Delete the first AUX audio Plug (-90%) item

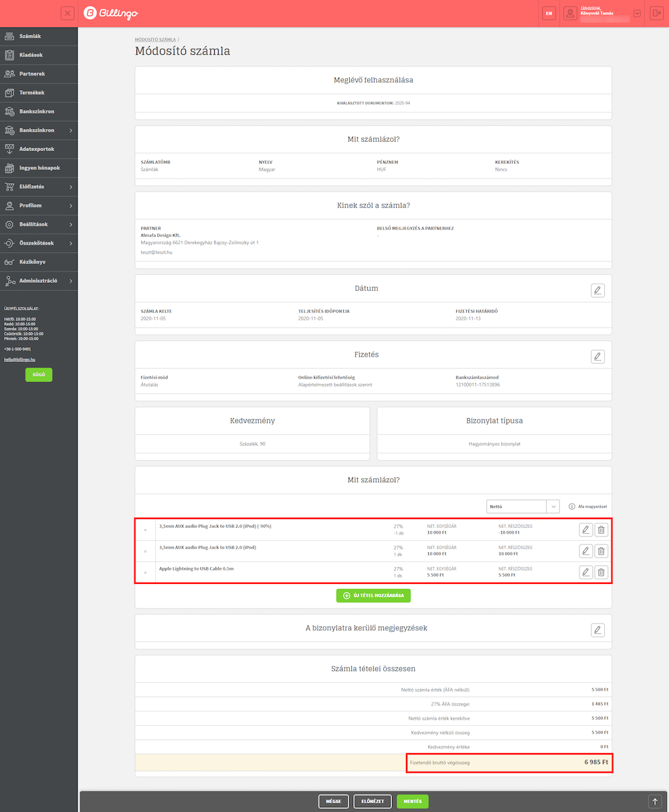(601, 530)
